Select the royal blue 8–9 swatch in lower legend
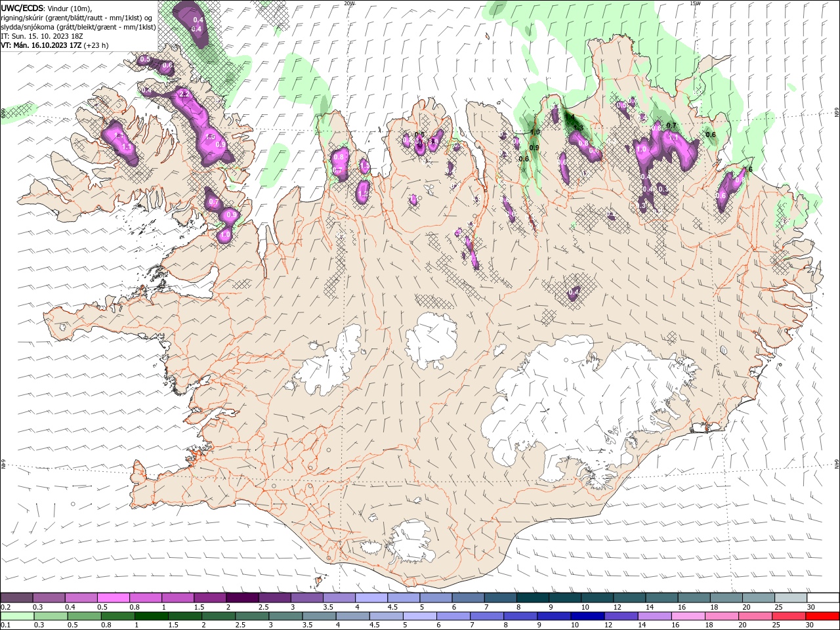Viewport: 840px width, 630px height. tap(521, 616)
